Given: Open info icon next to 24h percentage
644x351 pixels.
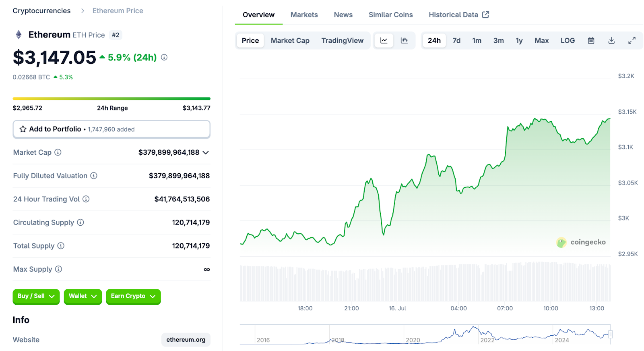Looking at the screenshot, I should click(164, 57).
